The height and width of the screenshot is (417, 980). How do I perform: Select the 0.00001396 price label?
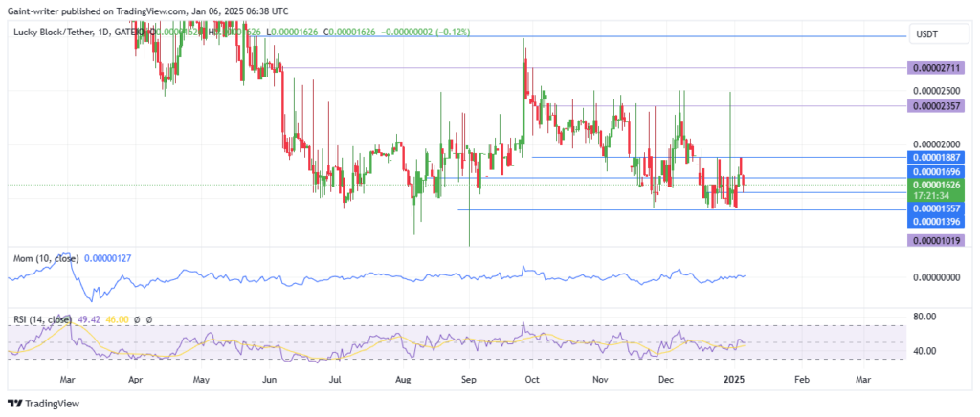pyautogui.click(x=935, y=222)
